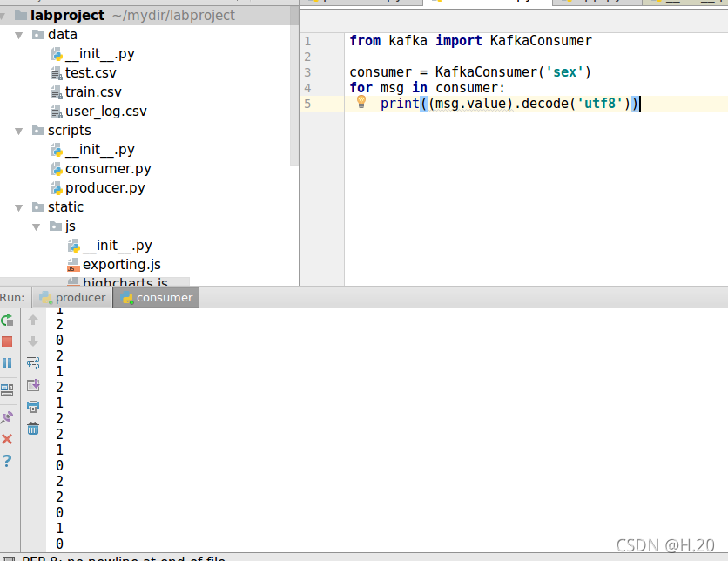Toggle soft-wrap in console output
This screenshot has width=728, height=561.
pos(33,363)
